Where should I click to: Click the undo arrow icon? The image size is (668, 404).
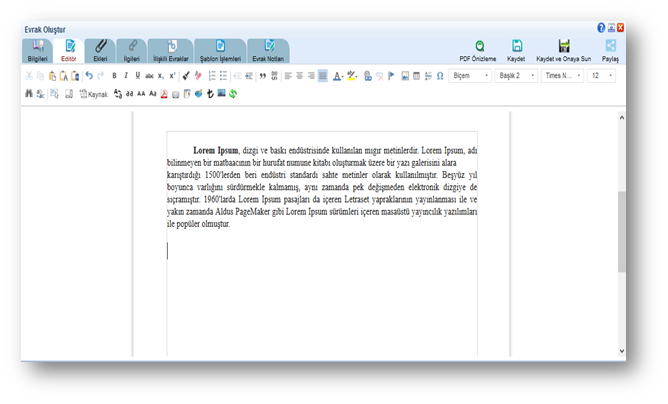(x=89, y=76)
